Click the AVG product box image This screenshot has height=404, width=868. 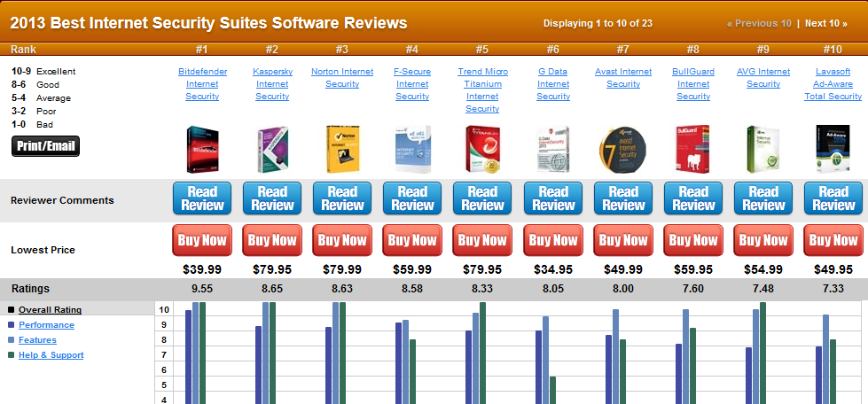(x=762, y=150)
